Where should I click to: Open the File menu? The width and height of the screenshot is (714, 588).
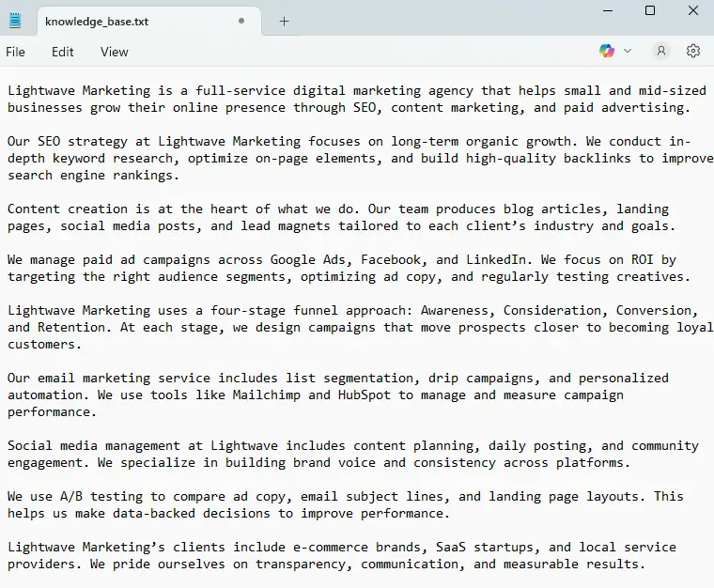pyautogui.click(x=16, y=52)
